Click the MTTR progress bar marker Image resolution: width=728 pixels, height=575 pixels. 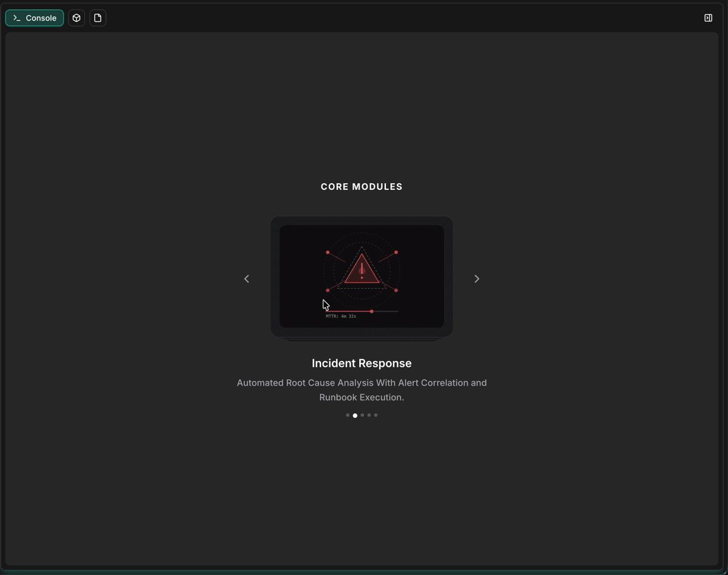coord(372,311)
